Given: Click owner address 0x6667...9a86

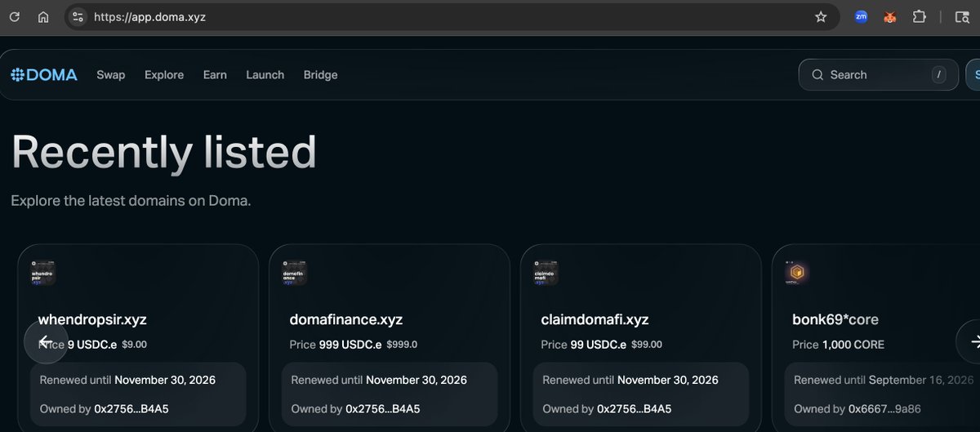Looking at the screenshot, I should (885, 408).
